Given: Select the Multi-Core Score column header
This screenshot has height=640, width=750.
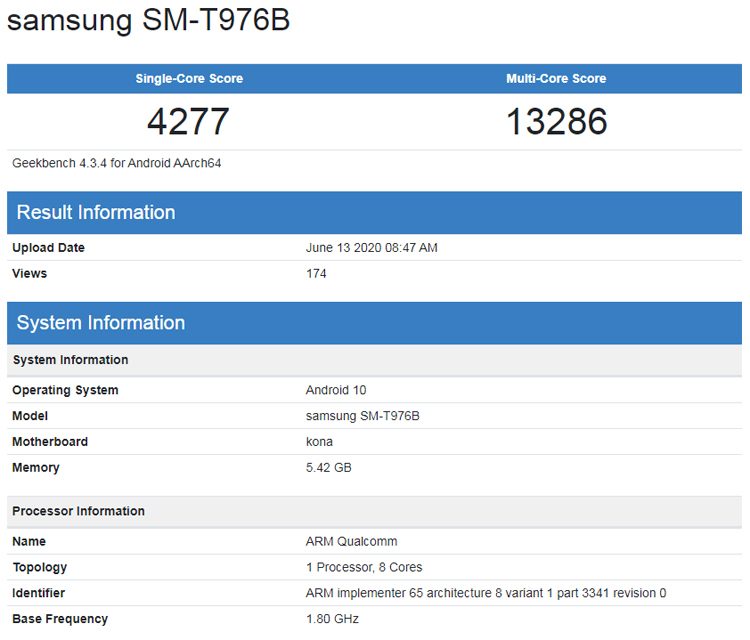Looking at the screenshot, I should tap(556, 79).
